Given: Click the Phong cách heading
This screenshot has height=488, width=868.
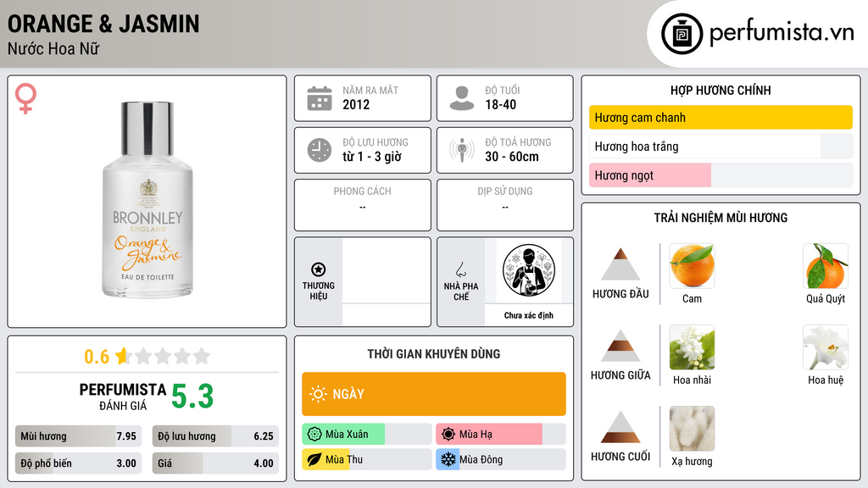Looking at the screenshot, I should pyautogui.click(x=362, y=191).
